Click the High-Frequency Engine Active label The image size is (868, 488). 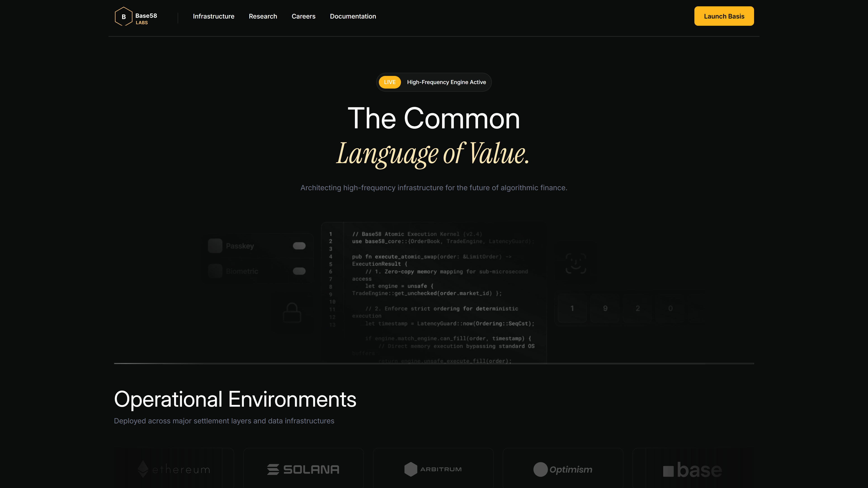click(446, 82)
